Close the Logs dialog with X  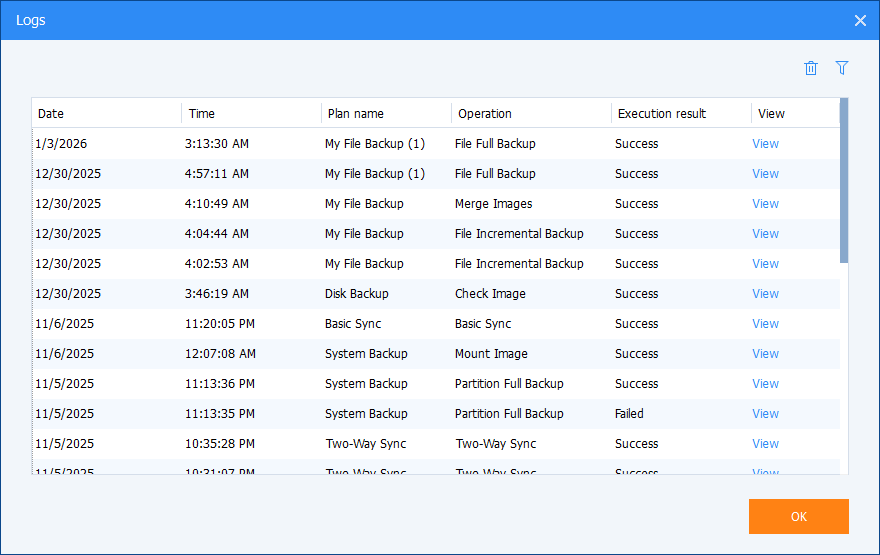tap(860, 20)
